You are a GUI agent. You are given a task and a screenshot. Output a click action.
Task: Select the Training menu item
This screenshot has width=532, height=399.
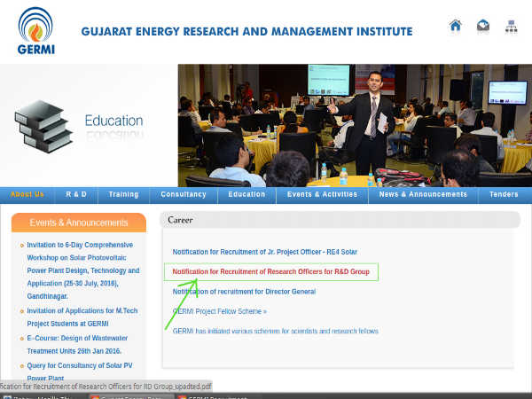pos(123,194)
